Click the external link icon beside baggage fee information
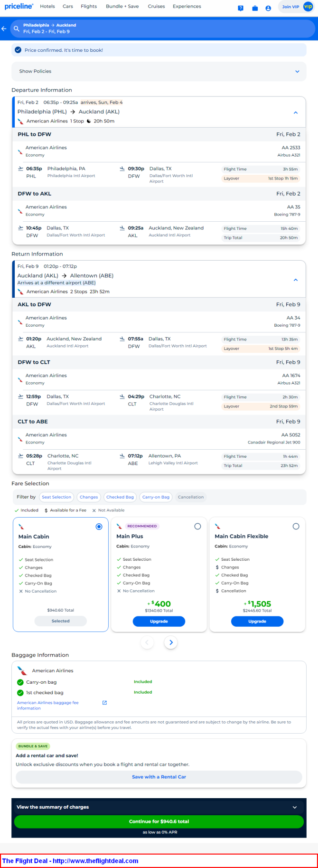 [104, 703]
